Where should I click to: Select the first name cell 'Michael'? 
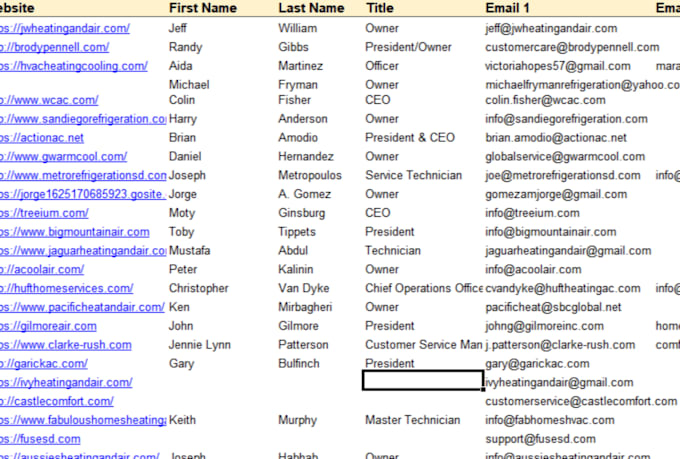[x=189, y=85]
